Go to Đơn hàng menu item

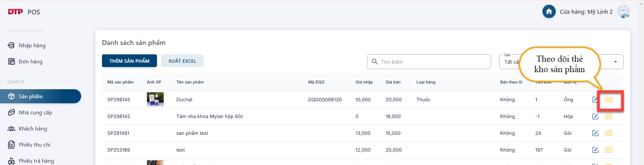click(x=31, y=62)
